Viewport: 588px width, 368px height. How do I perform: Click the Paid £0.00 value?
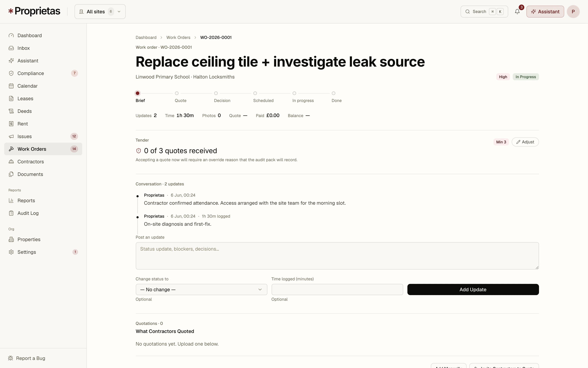(x=273, y=116)
